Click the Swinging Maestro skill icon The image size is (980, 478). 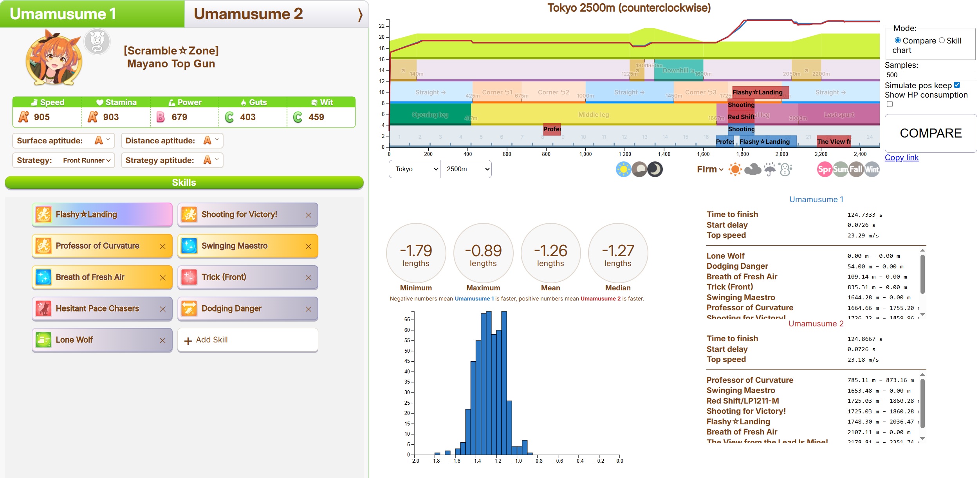189,246
